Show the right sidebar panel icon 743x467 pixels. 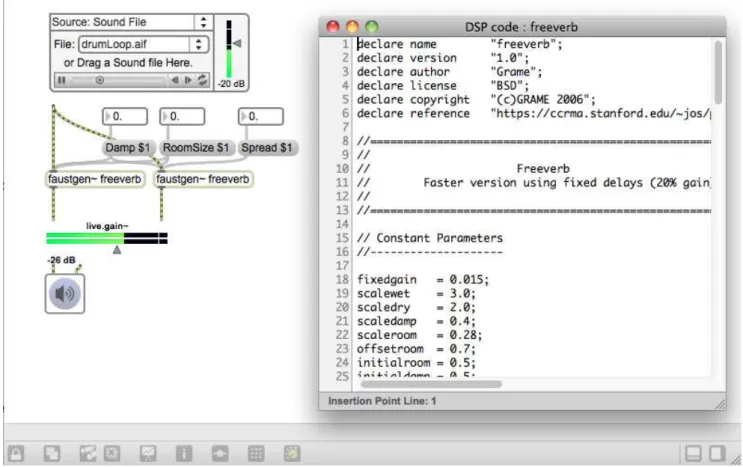pyautogui.click(x=717, y=453)
